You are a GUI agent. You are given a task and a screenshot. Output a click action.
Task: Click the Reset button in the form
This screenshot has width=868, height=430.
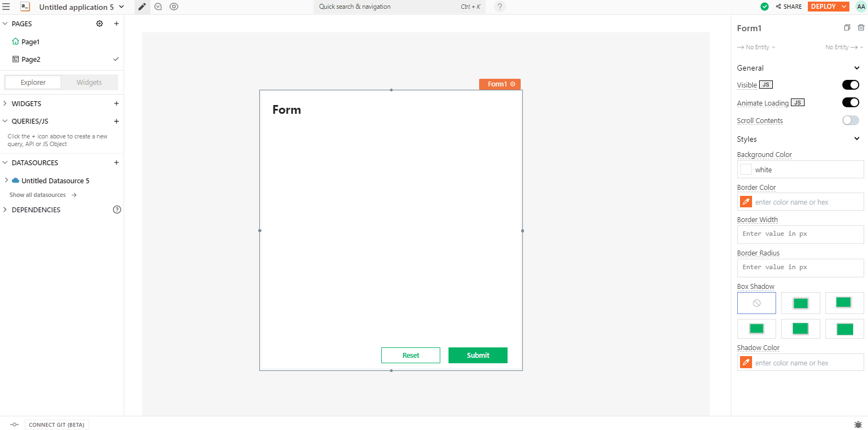coord(410,355)
